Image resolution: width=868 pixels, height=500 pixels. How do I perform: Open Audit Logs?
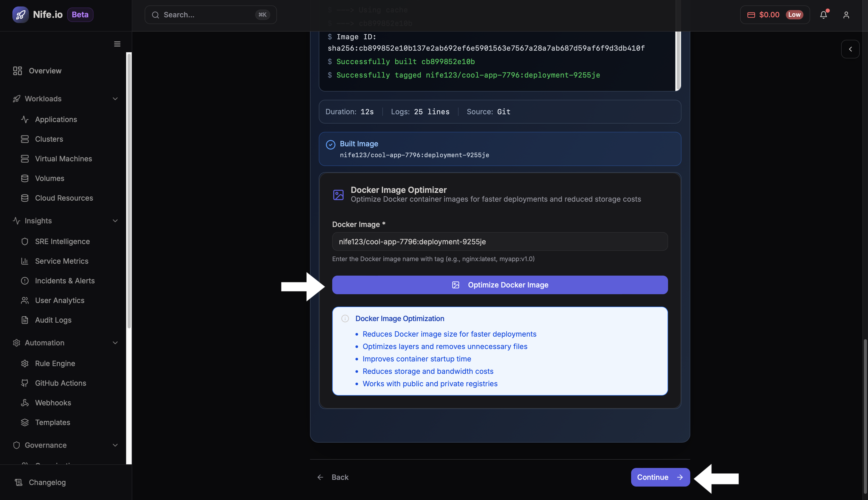(x=54, y=320)
